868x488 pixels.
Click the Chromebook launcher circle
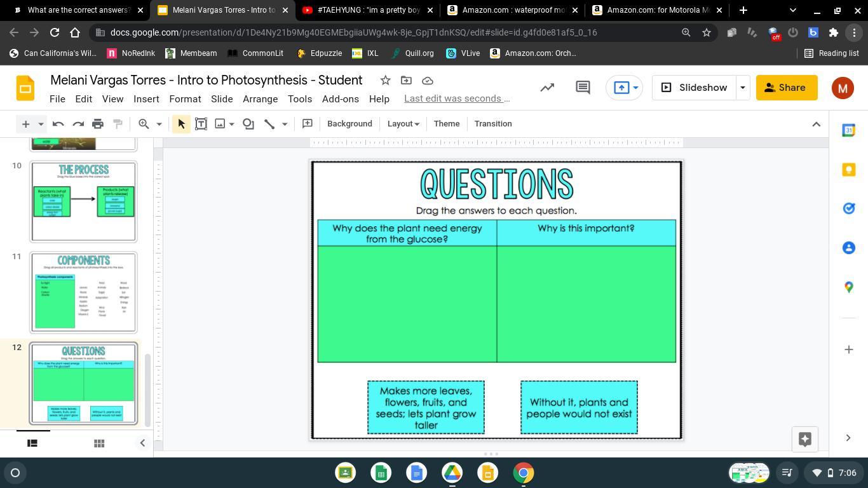[x=15, y=473]
